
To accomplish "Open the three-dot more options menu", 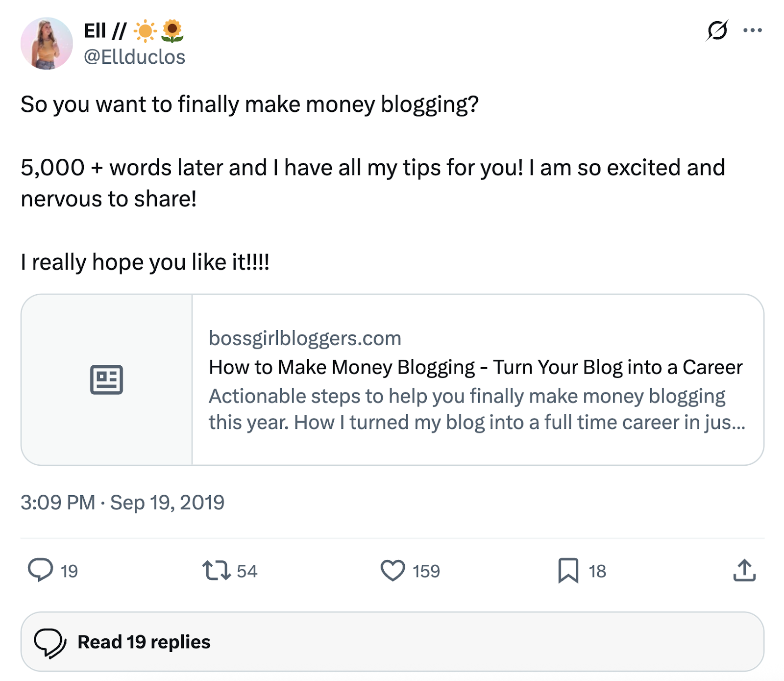I will (753, 30).
